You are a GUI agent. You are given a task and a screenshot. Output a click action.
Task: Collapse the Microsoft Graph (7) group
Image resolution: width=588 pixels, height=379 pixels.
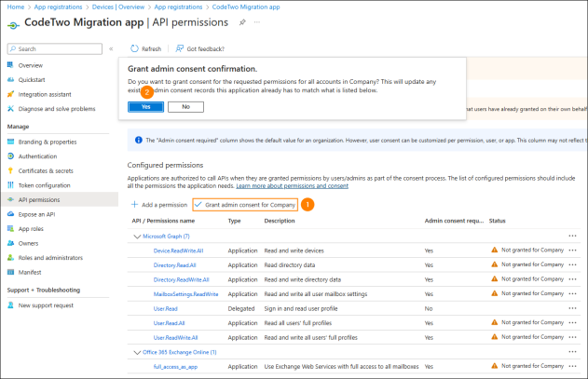[x=137, y=237]
